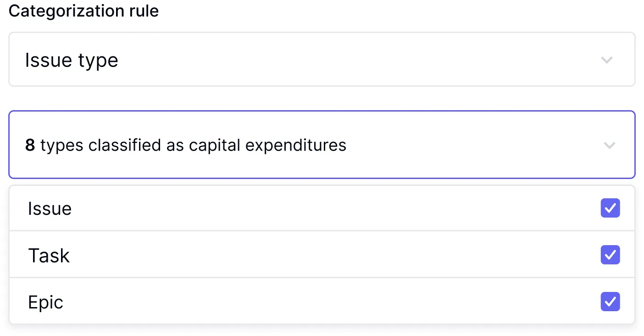Click the Categorization rule label
This screenshot has width=644, height=336.
pyautogui.click(x=84, y=11)
